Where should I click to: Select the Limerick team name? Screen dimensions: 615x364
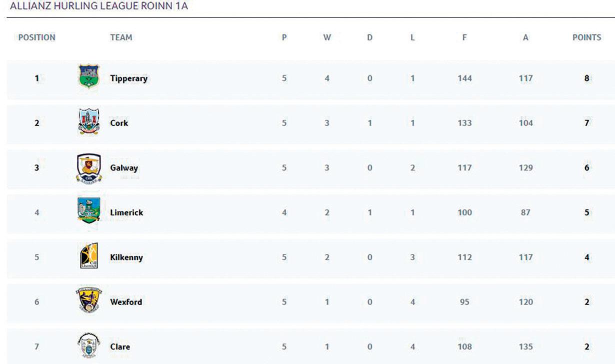[x=126, y=212]
